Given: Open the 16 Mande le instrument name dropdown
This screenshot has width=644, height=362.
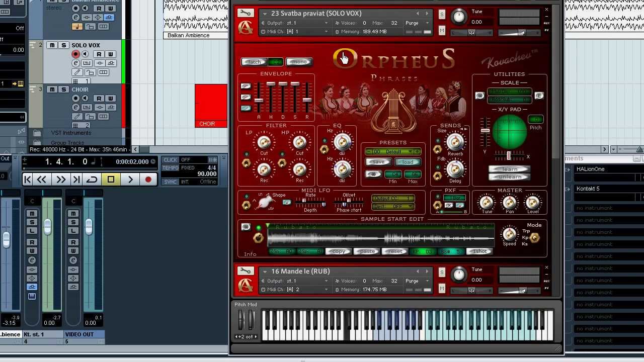Looking at the screenshot, I should [265, 271].
